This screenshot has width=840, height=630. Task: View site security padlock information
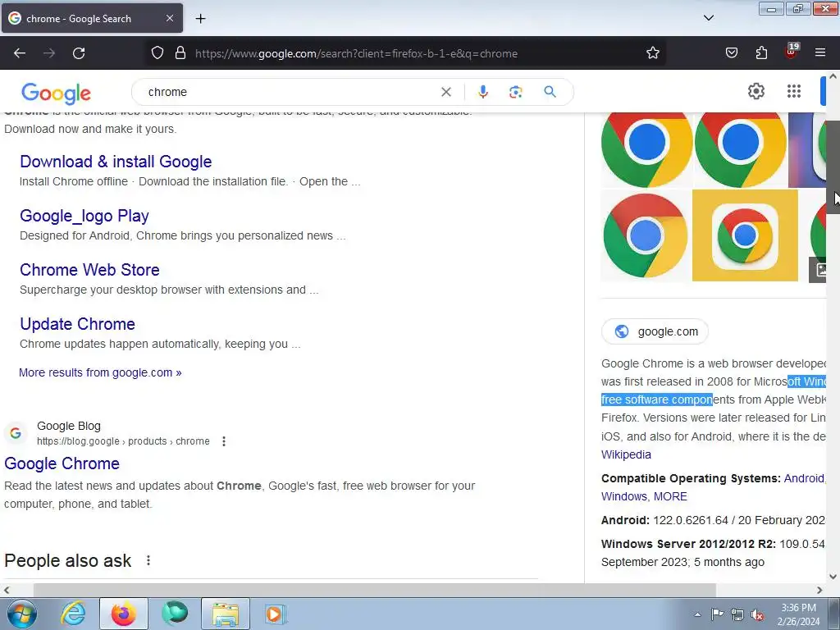click(180, 52)
